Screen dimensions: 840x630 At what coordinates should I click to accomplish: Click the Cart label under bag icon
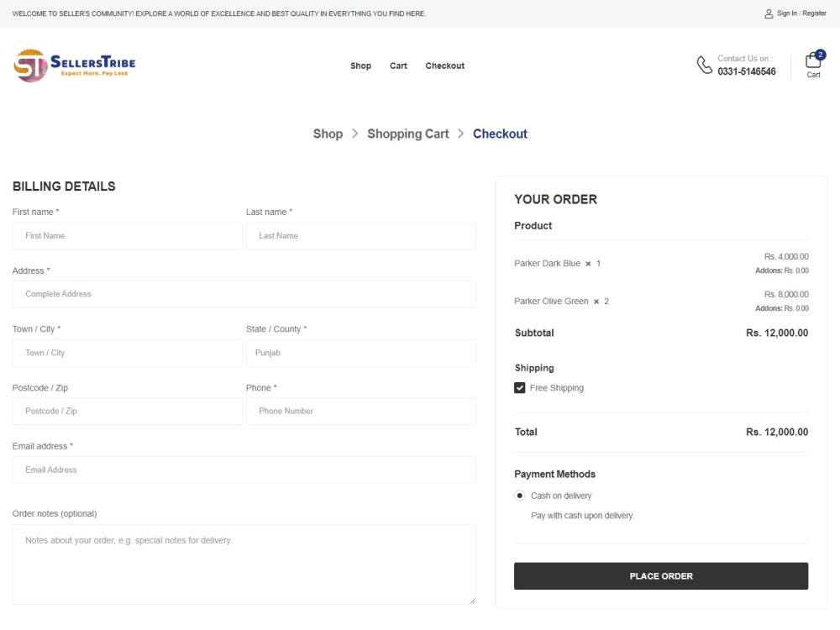coord(813,75)
